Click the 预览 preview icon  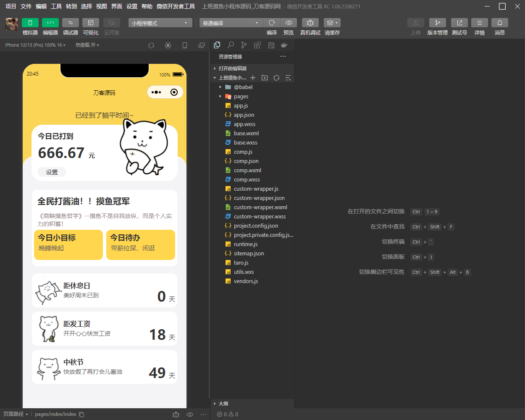pos(289,23)
